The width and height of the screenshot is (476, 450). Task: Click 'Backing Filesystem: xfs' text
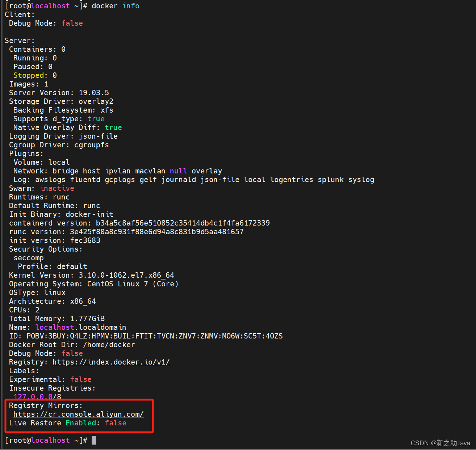pos(63,110)
